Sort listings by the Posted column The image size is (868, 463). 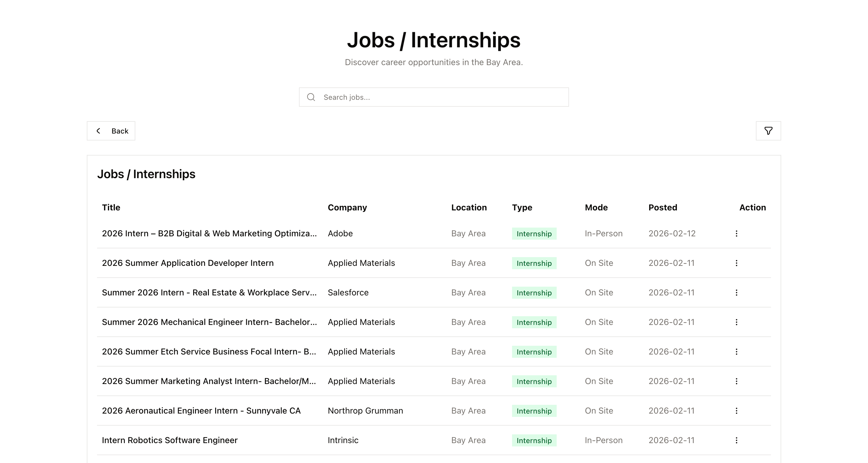[663, 208]
